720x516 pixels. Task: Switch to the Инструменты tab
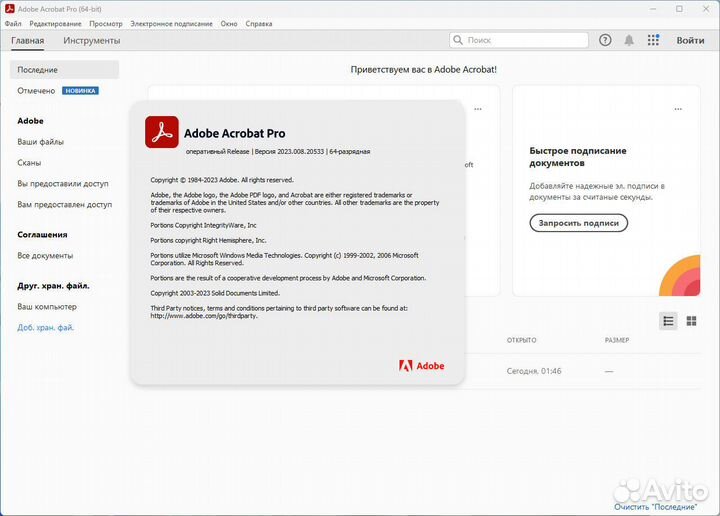pyautogui.click(x=92, y=40)
